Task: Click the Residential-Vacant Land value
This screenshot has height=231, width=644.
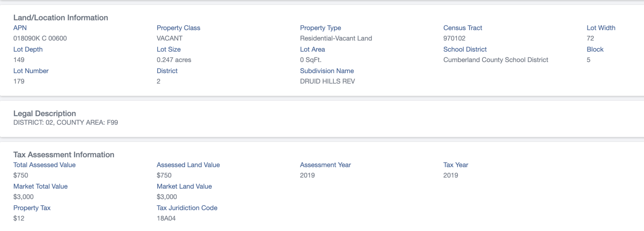Action: (x=336, y=38)
